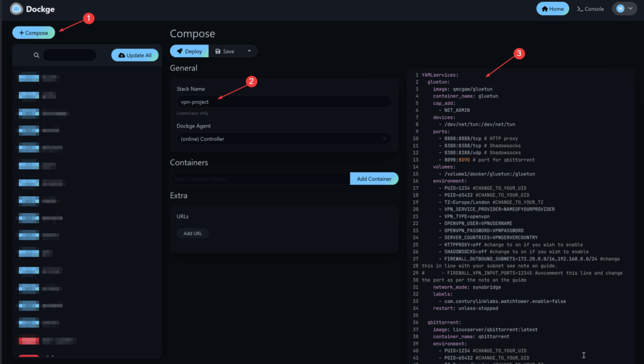This screenshot has height=364, width=644.
Task: Click the "8388:8388/tcp # Shadowsocks" line
Action: click(480, 146)
